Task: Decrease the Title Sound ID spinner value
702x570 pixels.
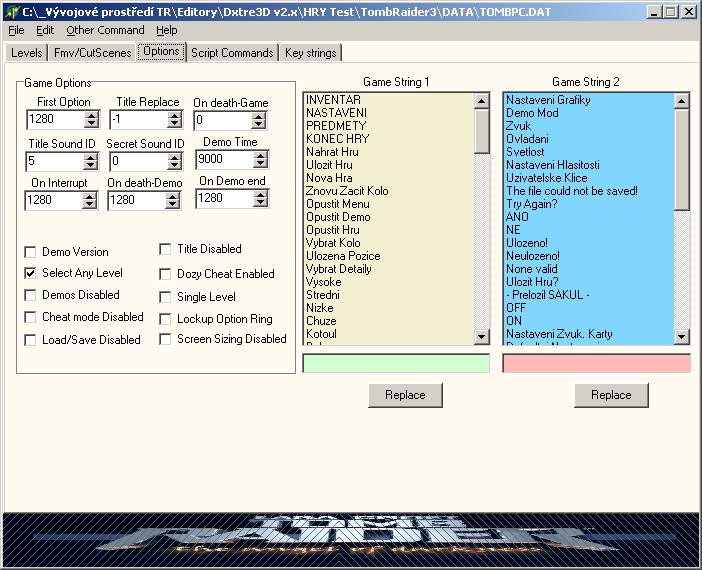Action: tap(92, 165)
